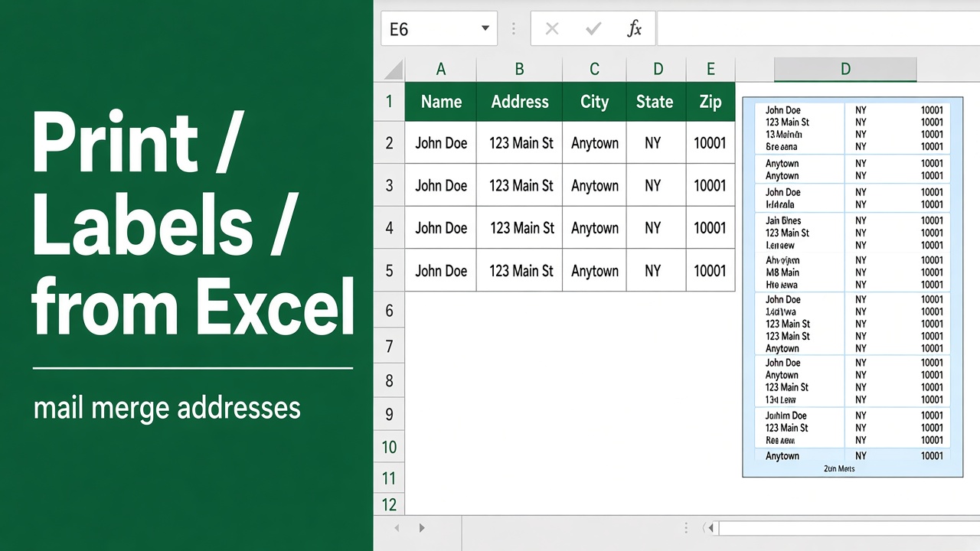
Task: Select row 8 header
Action: coord(389,380)
